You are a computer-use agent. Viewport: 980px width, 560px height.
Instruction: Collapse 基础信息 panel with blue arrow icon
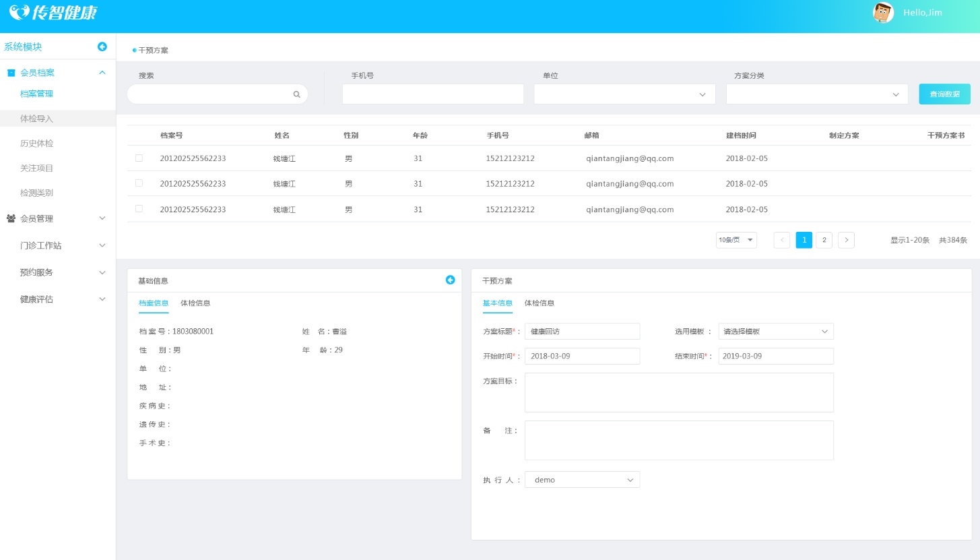(451, 280)
